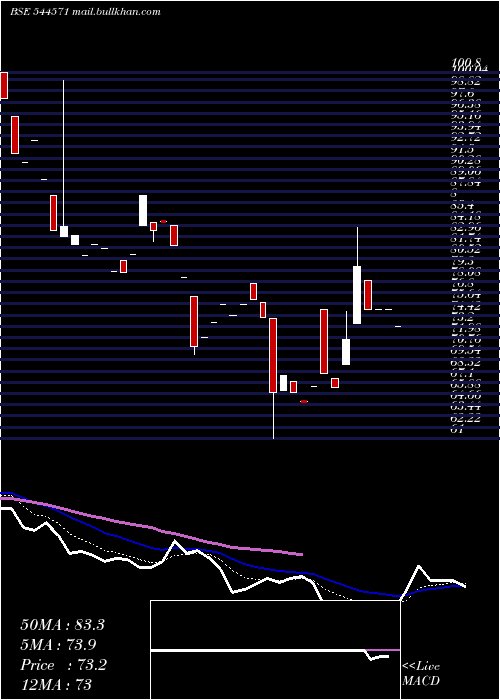Click the "Price : 73.2" value
Image resolution: width=500 pixels, height=700 pixels.
click(63, 665)
